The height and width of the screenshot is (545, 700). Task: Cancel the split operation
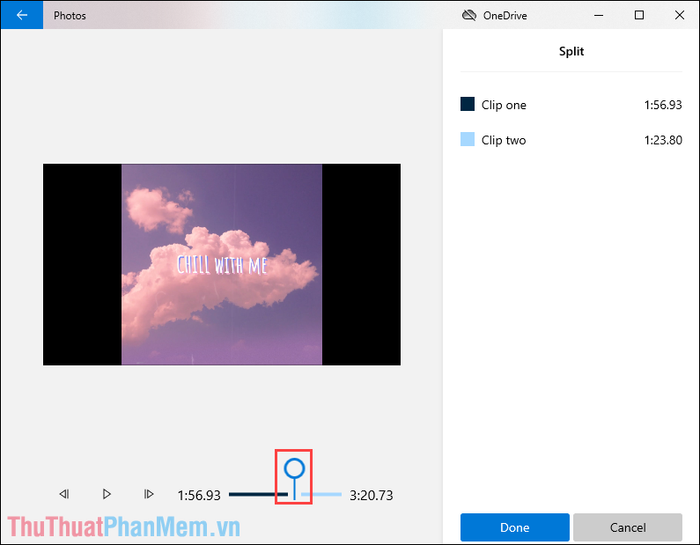click(628, 528)
